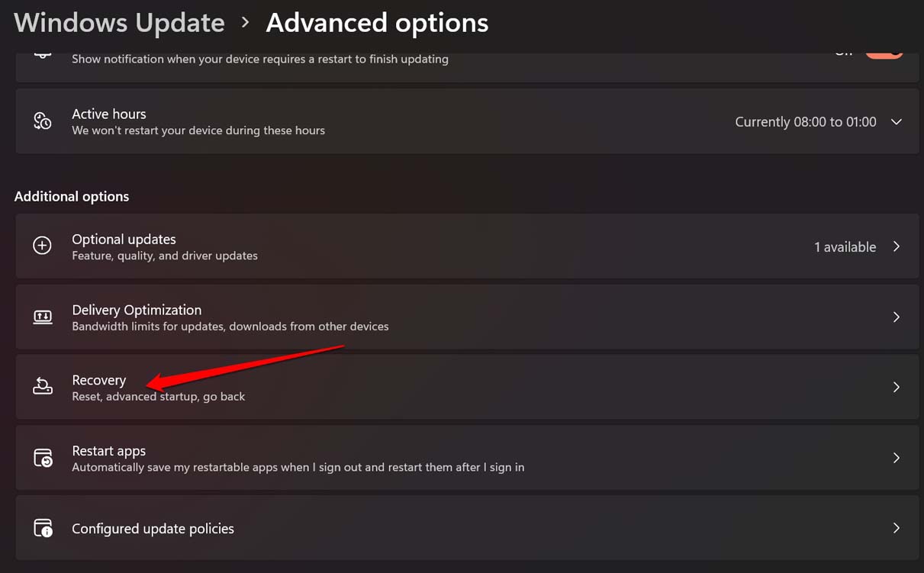Image resolution: width=924 pixels, height=573 pixels.
Task: Open Optional updates via its right arrow
Action: 897,246
